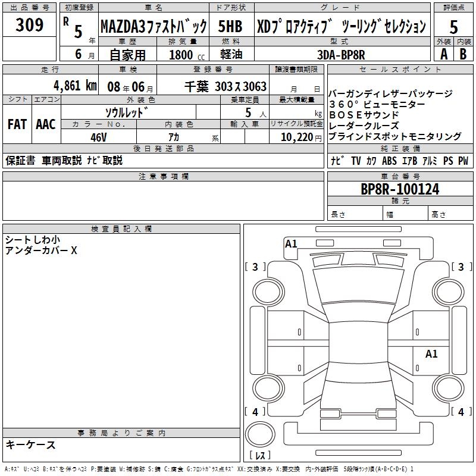476x476 pixels.
Task: Select the overall evaluation score 5
Action: (453, 27)
